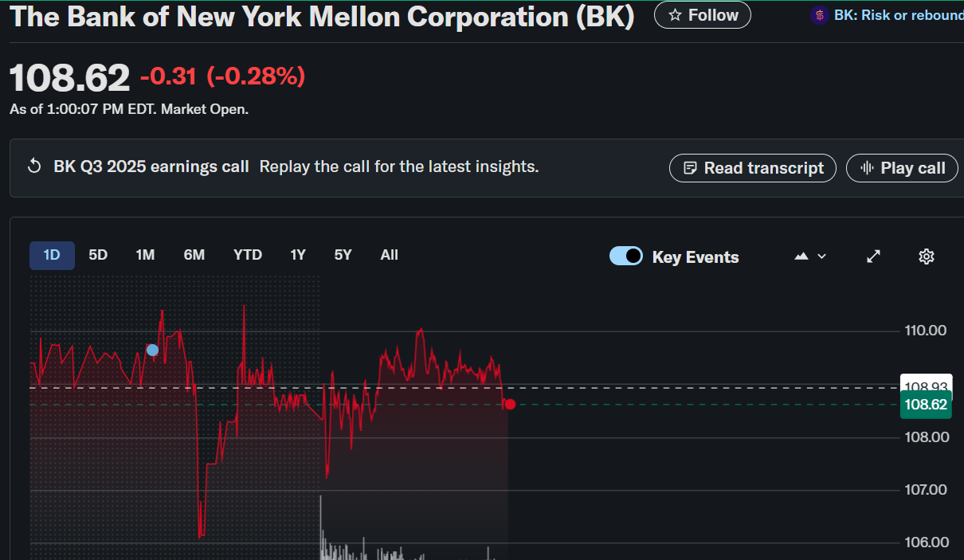Viewport: 964px width, 560px height.
Task: Open chart settings gear
Action: point(926,257)
